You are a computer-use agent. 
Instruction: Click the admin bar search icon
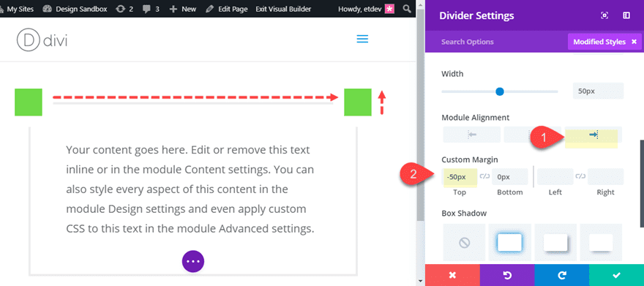(x=407, y=9)
